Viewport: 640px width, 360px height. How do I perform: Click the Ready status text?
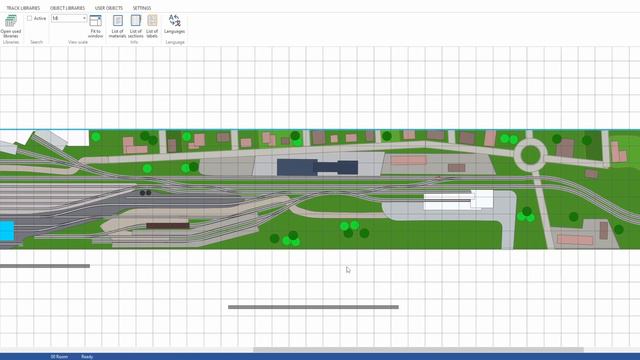(x=87, y=357)
